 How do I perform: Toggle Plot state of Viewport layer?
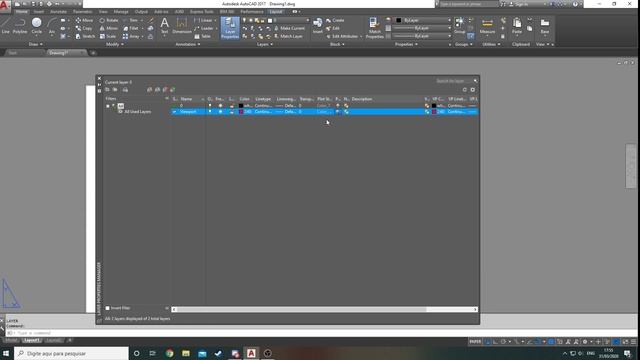click(x=338, y=111)
